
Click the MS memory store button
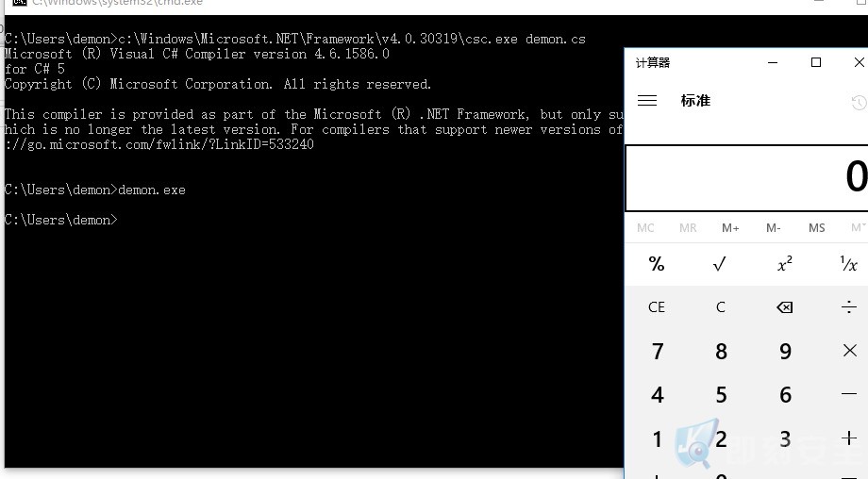816,228
